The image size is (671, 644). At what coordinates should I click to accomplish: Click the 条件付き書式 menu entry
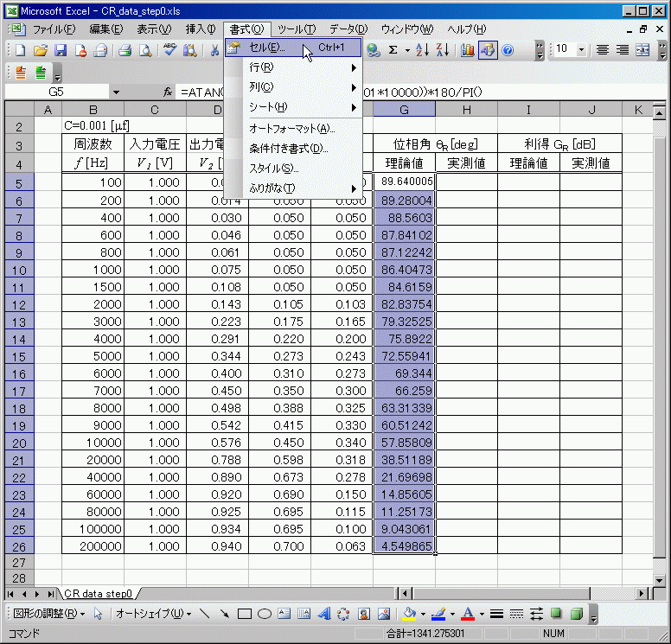[x=288, y=149]
